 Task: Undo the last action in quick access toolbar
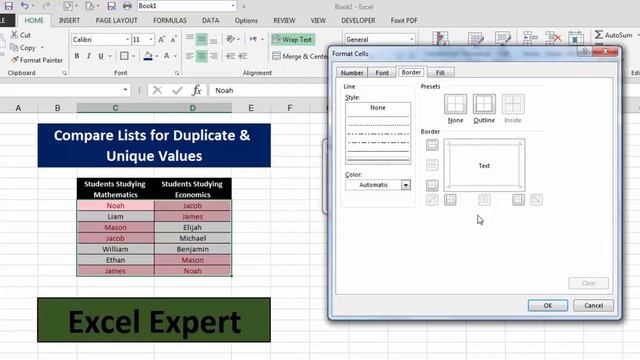tap(24, 6)
